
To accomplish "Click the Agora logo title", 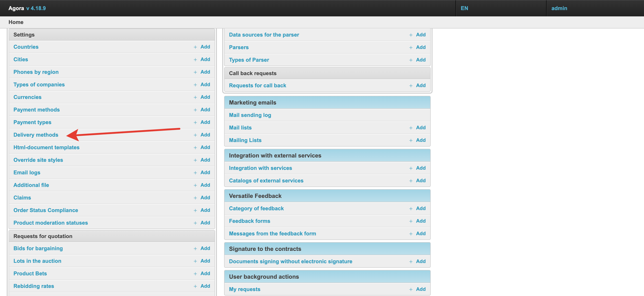I will 16,8.
